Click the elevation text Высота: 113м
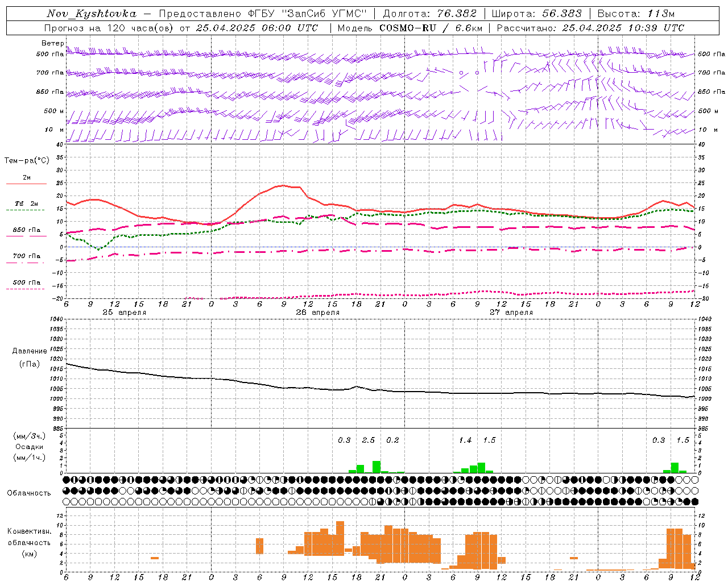The height and width of the screenshot is (582, 728). point(636,14)
